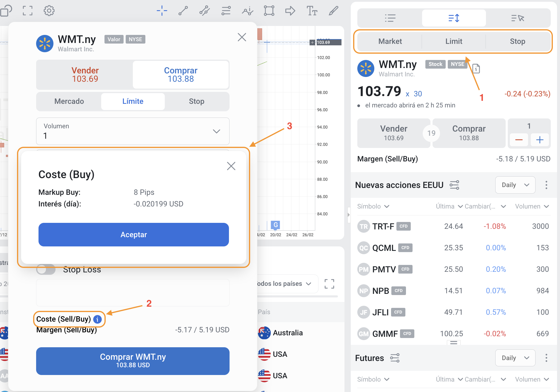Click the panel collapse arrow beside chart
The image size is (560, 392).
349,214
